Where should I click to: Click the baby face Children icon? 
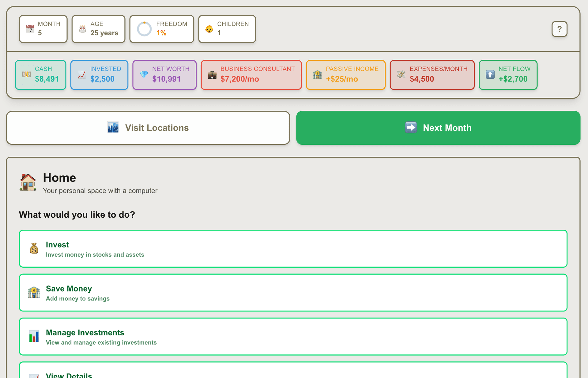click(x=209, y=29)
